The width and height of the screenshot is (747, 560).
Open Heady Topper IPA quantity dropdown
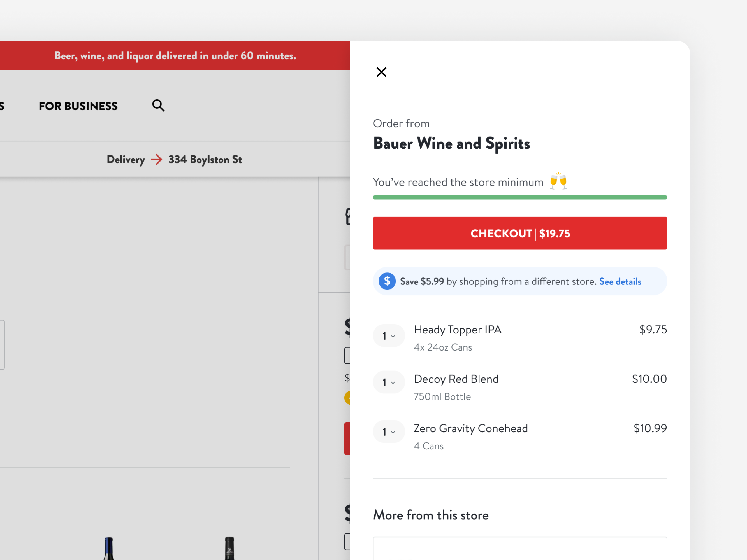click(x=389, y=336)
